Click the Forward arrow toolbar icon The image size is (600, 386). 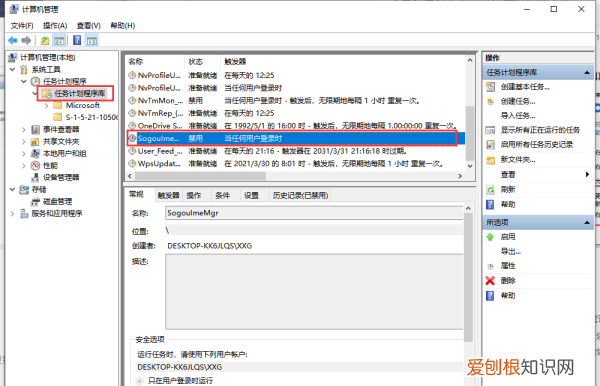[26, 40]
